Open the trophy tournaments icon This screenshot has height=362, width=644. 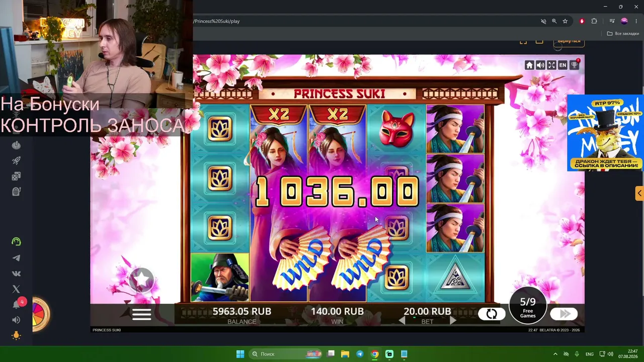(x=574, y=65)
